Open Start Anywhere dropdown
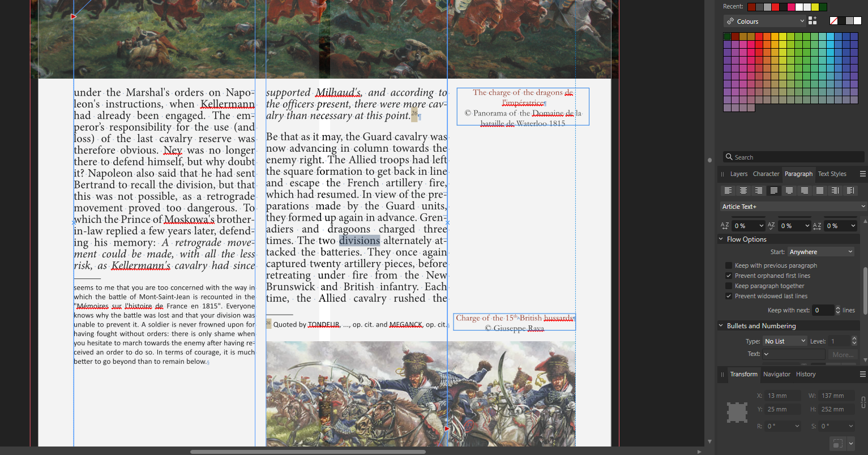The width and height of the screenshot is (868, 455). click(x=821, y=252)
